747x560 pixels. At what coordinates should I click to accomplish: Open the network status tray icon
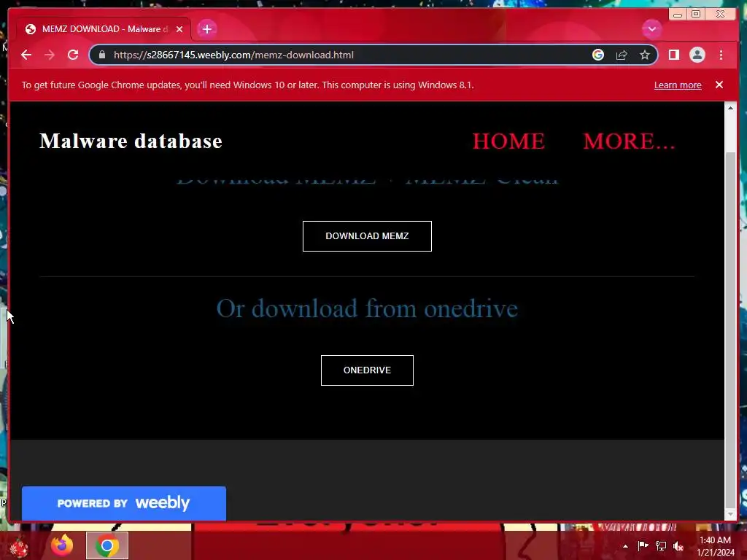pos(660,545)
